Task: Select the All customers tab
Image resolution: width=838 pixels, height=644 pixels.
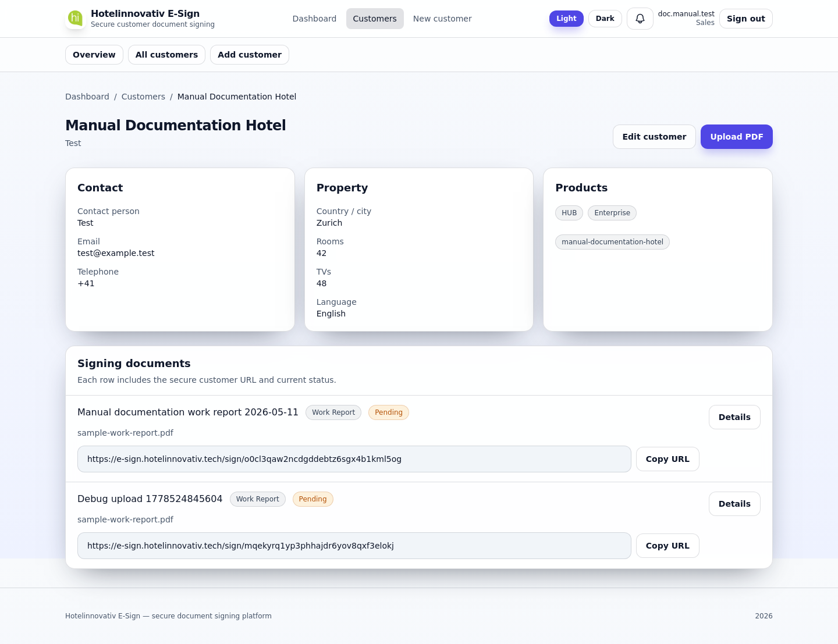Action: tap(166, 55)
